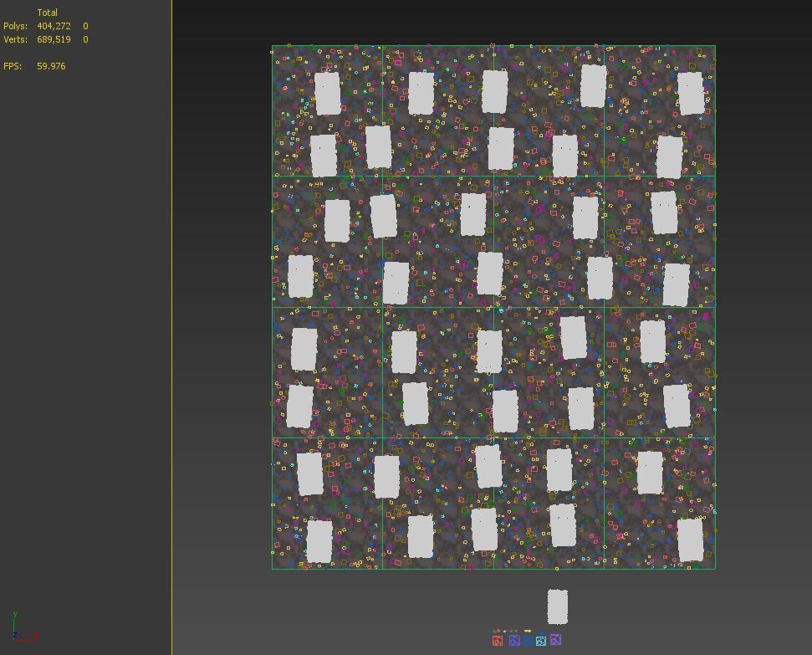Select the cyan scatter object below the grid
Screen dimensions: 812x655
541,641
